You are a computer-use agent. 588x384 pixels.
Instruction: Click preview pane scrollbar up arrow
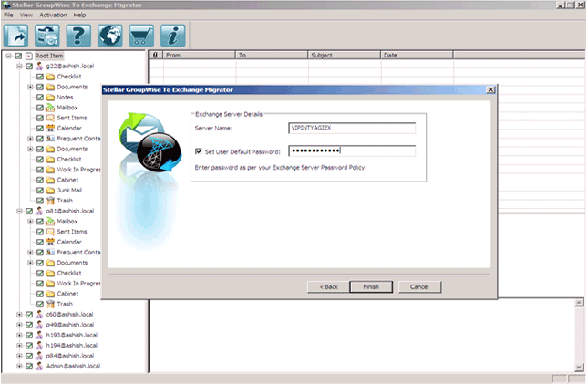(x=580, y=303)
